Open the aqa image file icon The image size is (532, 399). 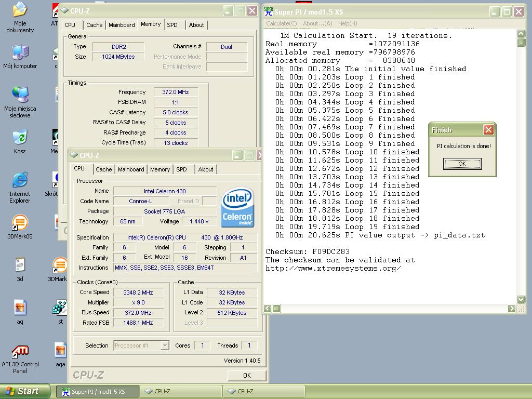60,354
